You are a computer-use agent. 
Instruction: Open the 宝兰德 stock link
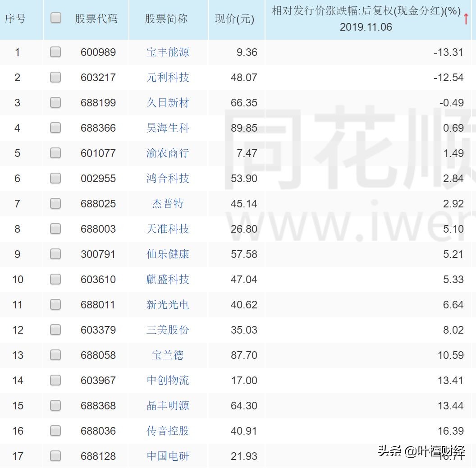click(x=167, y=355)
